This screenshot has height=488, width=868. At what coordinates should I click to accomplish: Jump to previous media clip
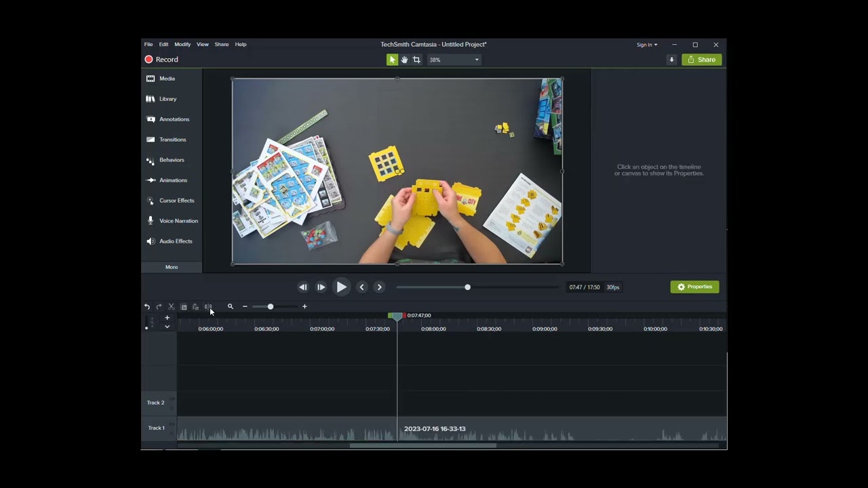tap(362, 287)
